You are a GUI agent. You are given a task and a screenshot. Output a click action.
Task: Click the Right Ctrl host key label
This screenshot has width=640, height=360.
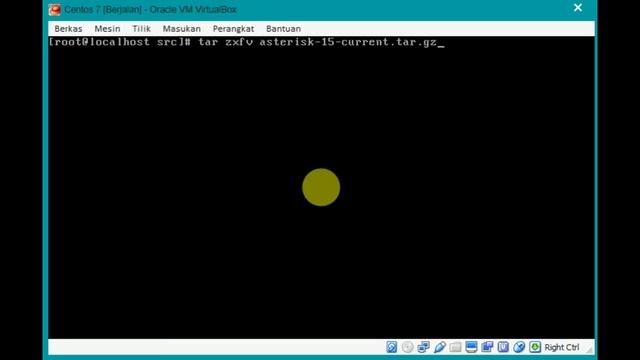[x=562, y=347]
